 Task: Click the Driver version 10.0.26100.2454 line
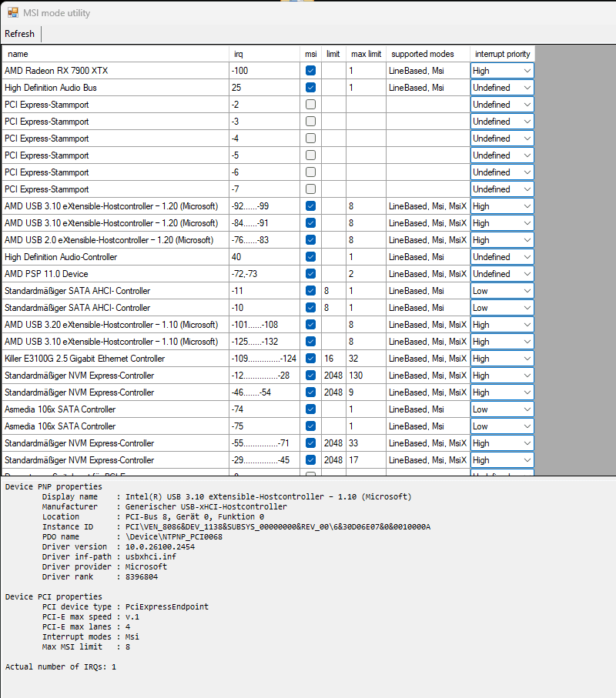(119, 546)
